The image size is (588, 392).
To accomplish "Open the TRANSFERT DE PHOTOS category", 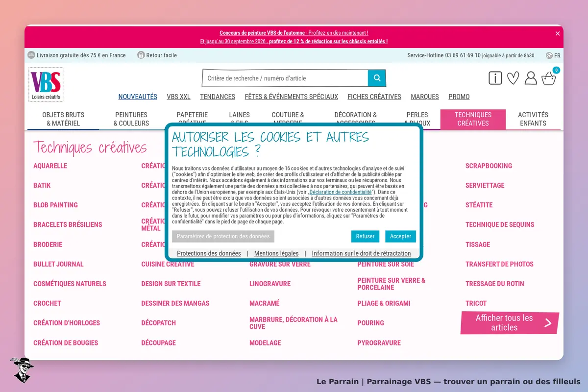I will pos(499,264).
